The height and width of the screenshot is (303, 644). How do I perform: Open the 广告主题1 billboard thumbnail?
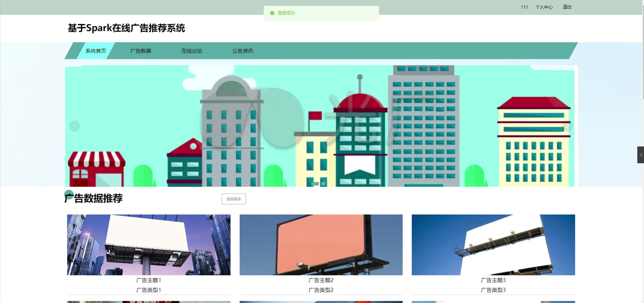pos(149,245)
